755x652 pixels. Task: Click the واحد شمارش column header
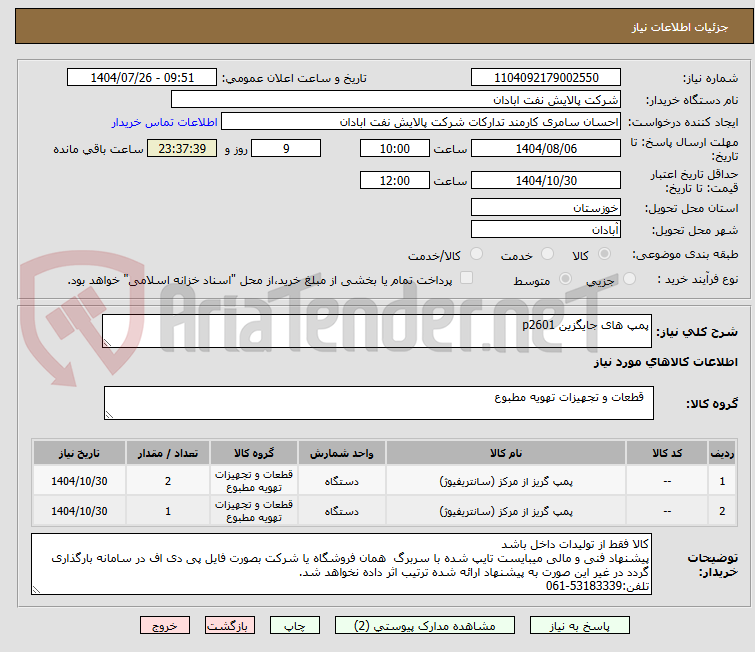point(341,453)
